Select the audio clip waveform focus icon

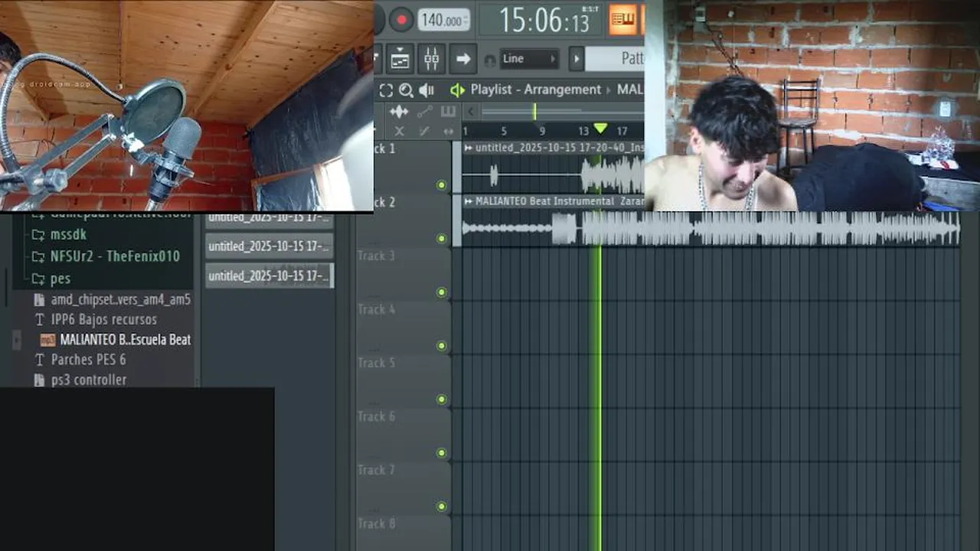(398, 112)
